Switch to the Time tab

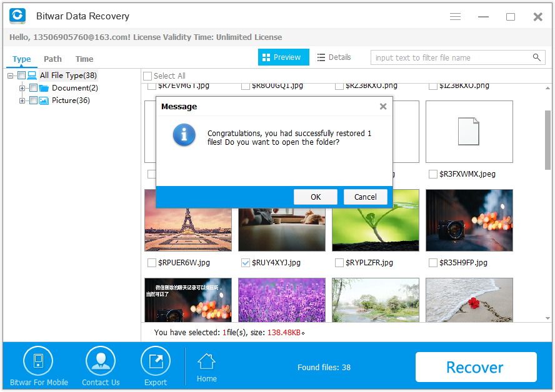pos(84,59)
